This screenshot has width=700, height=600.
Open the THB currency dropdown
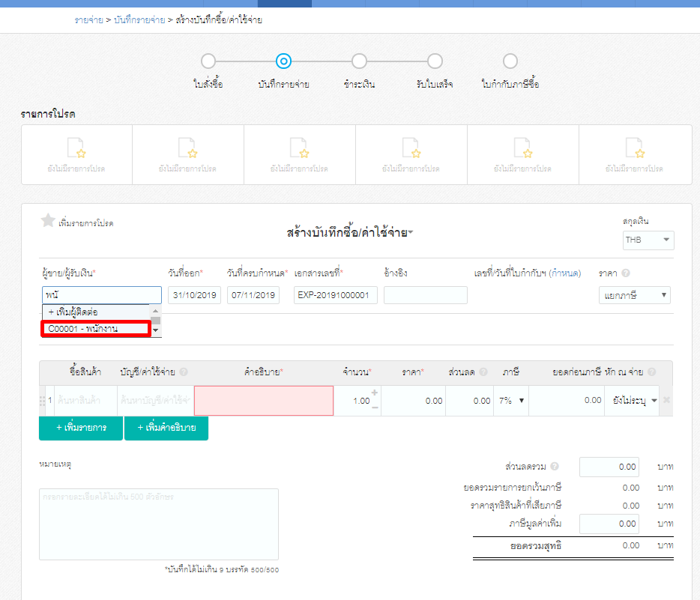(648, 240)
